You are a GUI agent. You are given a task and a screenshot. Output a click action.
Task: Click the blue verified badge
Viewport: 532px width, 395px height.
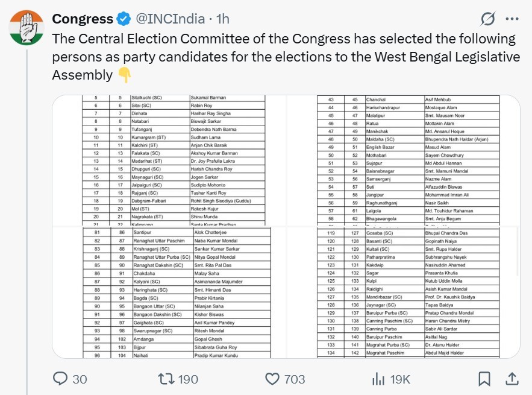[x=124, y=19]
